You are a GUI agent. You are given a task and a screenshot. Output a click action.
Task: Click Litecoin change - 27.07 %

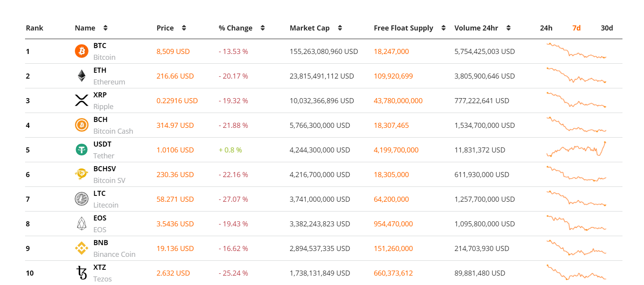(233, 199)
